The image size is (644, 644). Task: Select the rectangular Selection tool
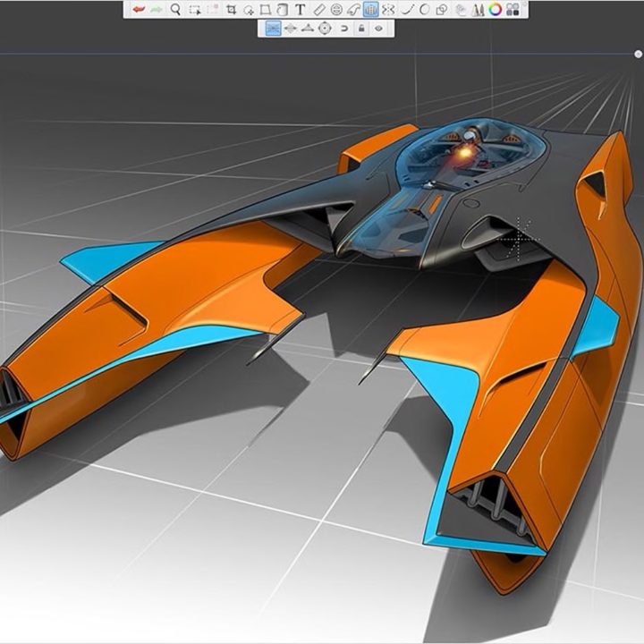tap(195, 10)
